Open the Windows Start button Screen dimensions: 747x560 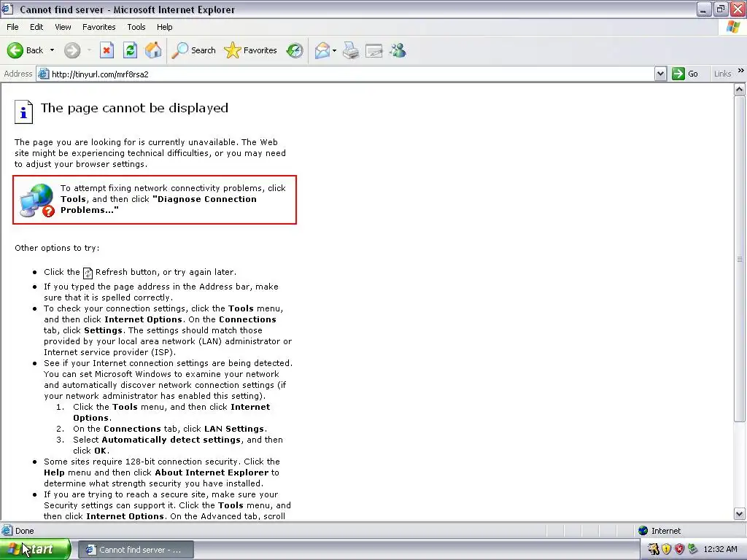tap(35, 549)
